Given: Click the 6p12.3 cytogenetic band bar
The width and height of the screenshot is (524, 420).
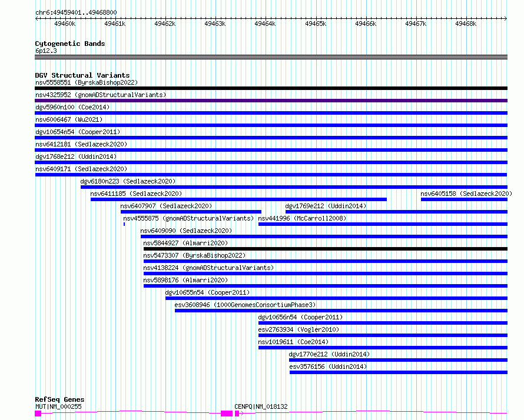Looking at the screenshot, I should click(x=271, y=57).
